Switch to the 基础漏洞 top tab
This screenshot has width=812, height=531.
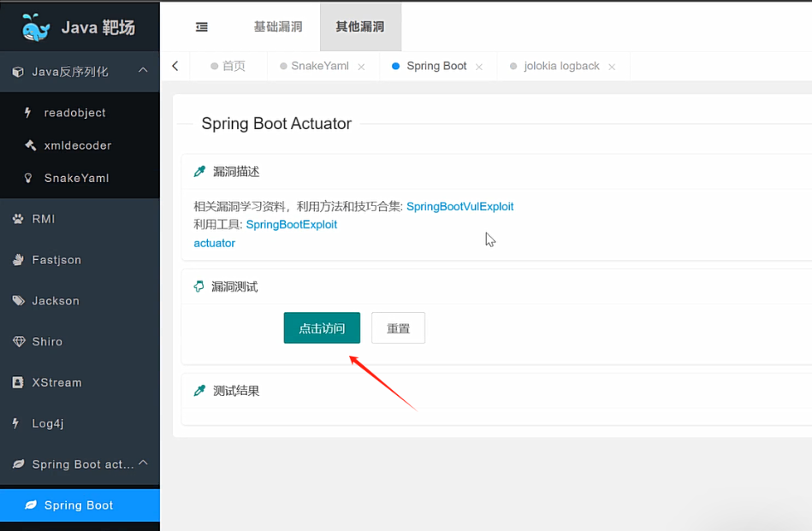(278, 27)
